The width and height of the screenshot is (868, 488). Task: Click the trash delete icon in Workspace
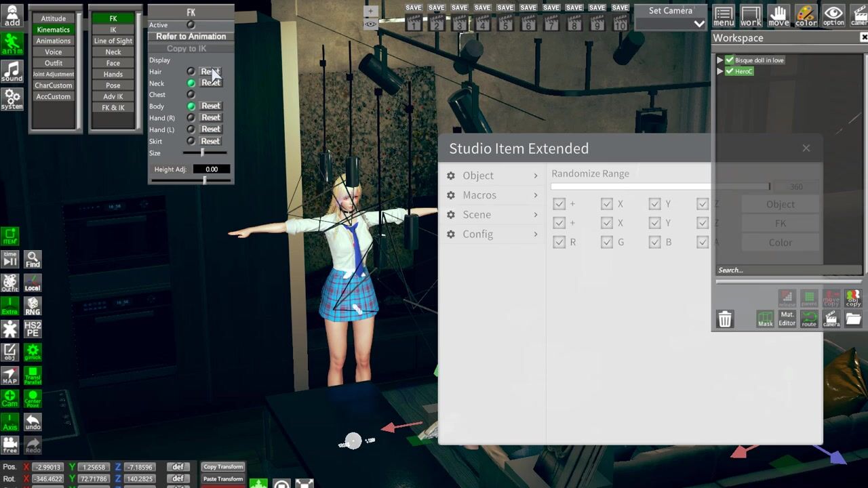(x=725, y=319)
